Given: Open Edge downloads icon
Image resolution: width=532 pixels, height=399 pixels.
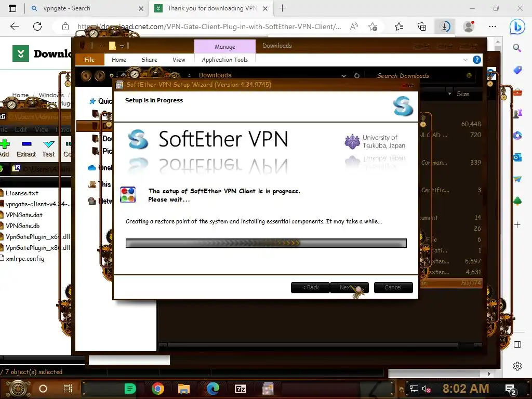Looking at the screenshot, I should pos(445,26).
